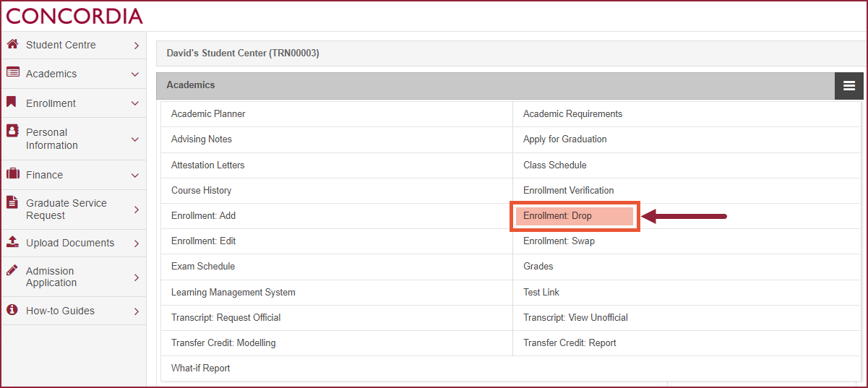This screenshot has height=388, width=868.
Task: Open the Course History link
Action: coord(201,190)
